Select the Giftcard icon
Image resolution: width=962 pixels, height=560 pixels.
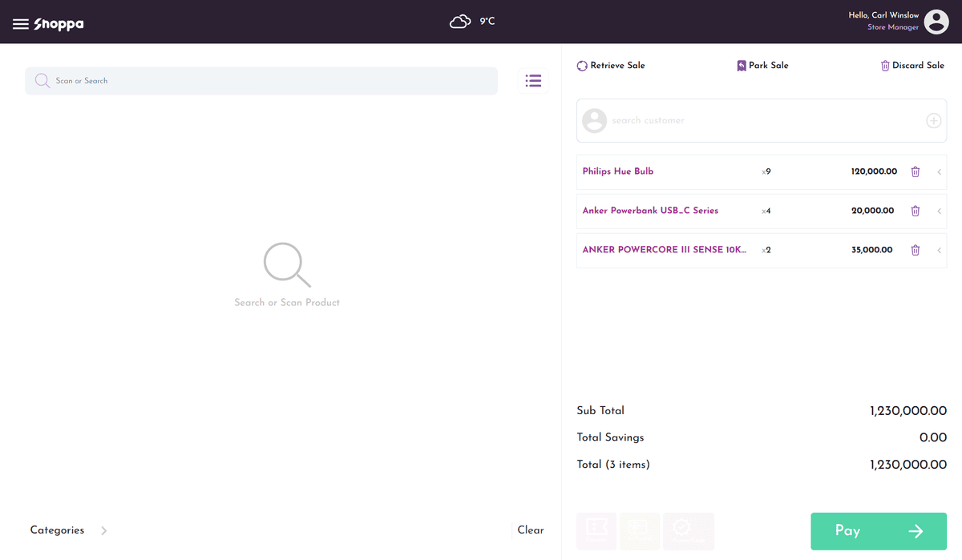pyautogui.click(x=640, y=530)
